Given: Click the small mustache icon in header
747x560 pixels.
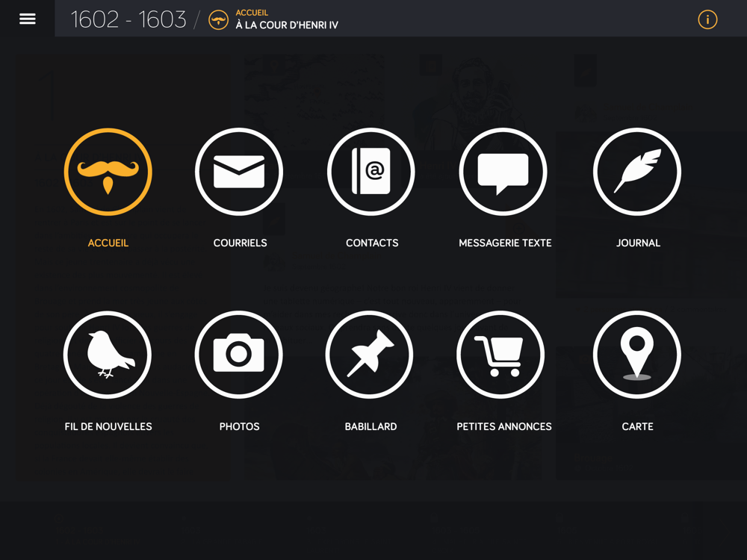Looking at the screenshot, I should (218, 20).
